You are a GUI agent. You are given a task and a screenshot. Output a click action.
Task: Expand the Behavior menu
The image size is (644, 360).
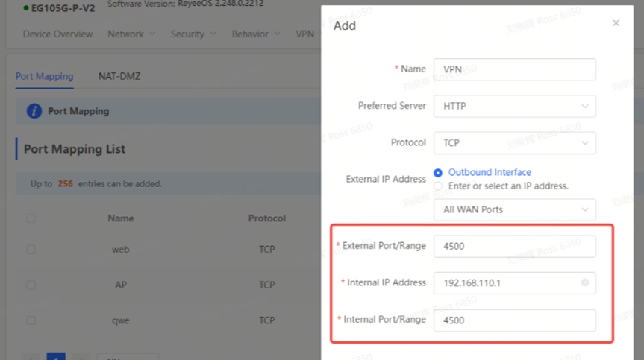click(x=256, y=34)
